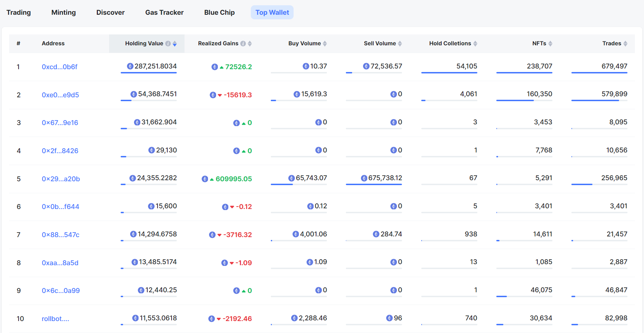Open wallet address 0xe0...e9d5
Screen dimensions: 644x333
[60, 95]
